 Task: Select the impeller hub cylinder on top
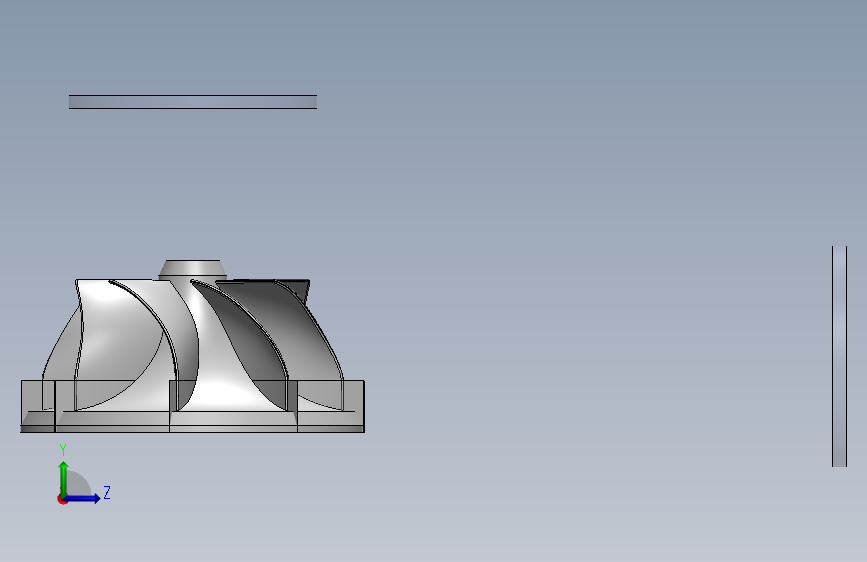[192, 269]
